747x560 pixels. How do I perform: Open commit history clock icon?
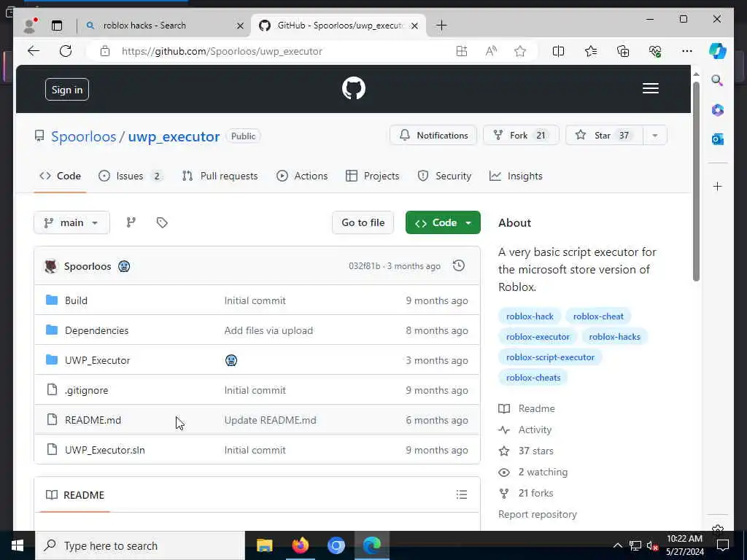click(459, 265)
